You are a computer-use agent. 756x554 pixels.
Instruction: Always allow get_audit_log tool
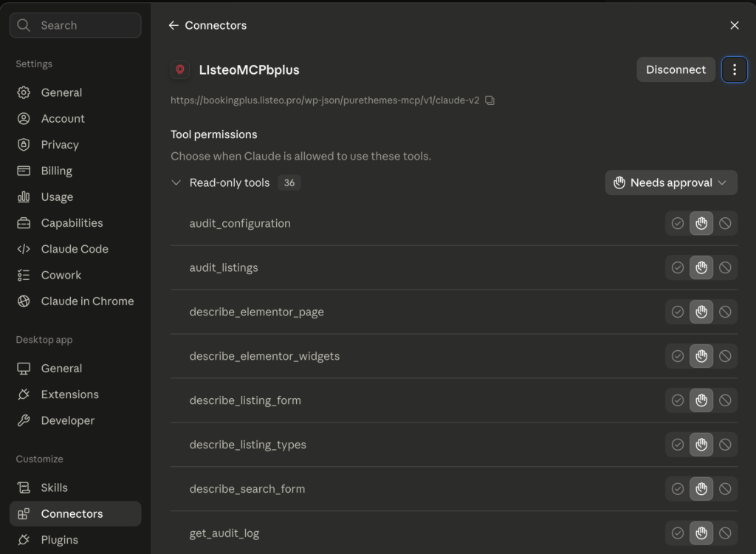(678, 533)
